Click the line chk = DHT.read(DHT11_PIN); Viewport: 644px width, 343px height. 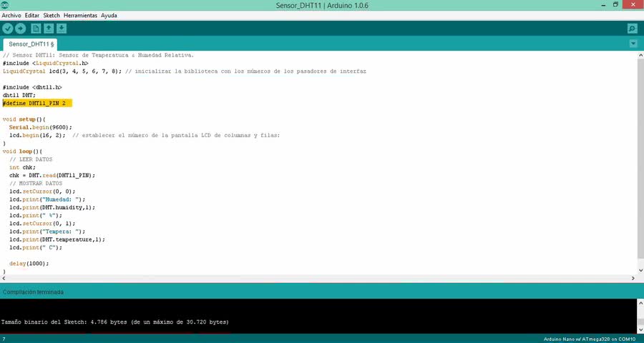(52, 175)
